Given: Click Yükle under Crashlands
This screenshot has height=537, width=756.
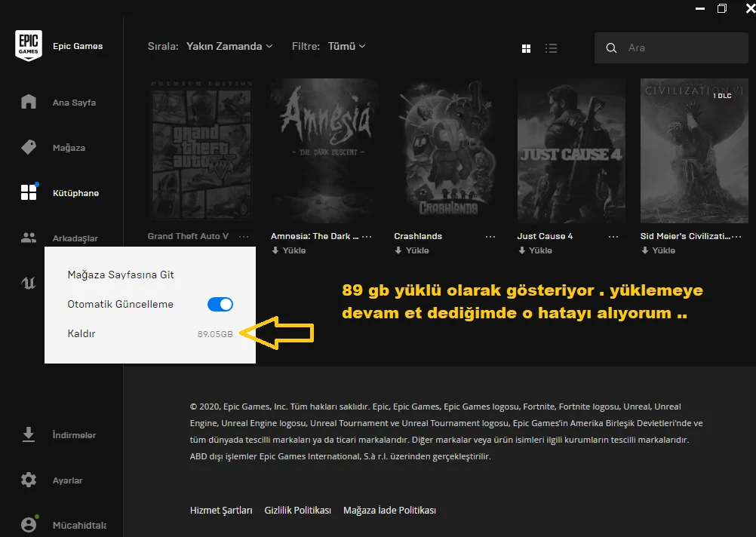Looking at the screenshot, I should [x=417, y=250].
